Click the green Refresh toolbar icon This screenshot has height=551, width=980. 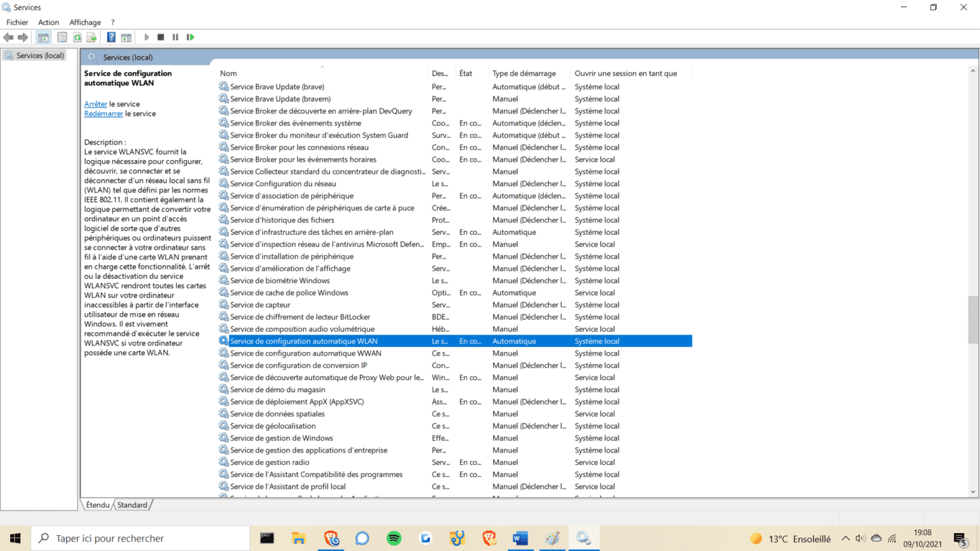pos(77,38)
